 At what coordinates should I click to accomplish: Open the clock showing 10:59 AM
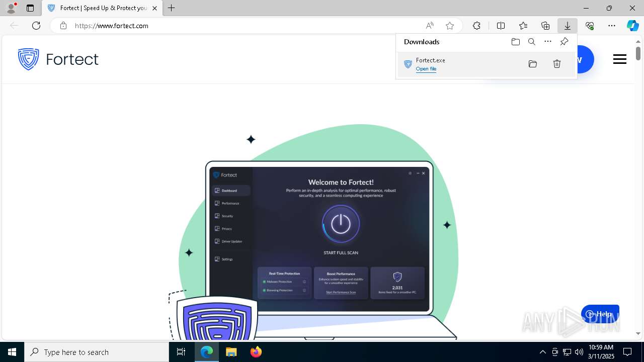(601, 352)
